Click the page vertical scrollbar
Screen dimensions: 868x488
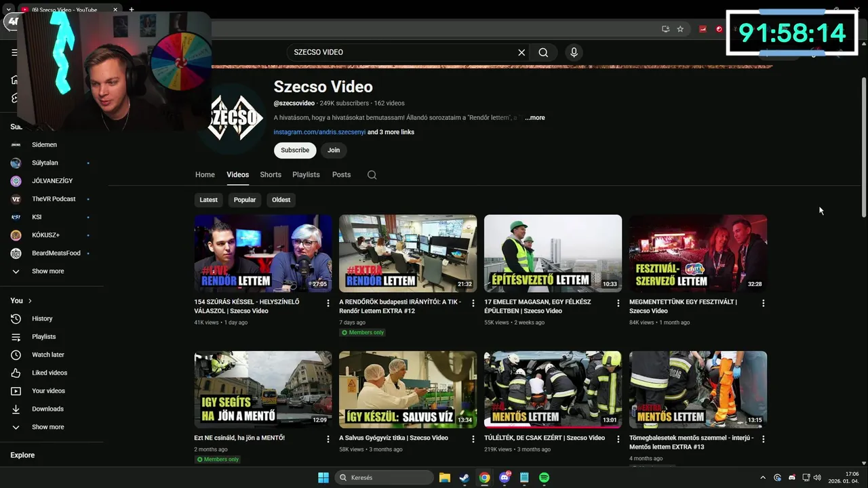pyautogui.click(x=863, y=149)
